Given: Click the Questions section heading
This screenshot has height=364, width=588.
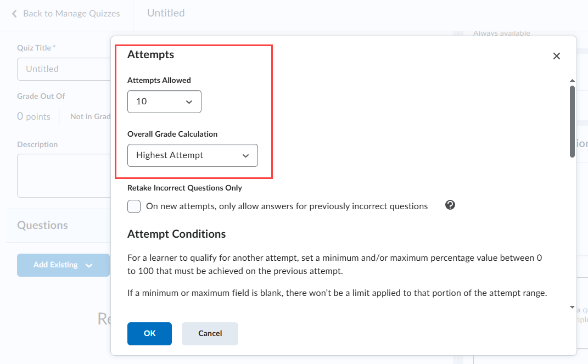Looking at the screenshot, I should [43, 225].
